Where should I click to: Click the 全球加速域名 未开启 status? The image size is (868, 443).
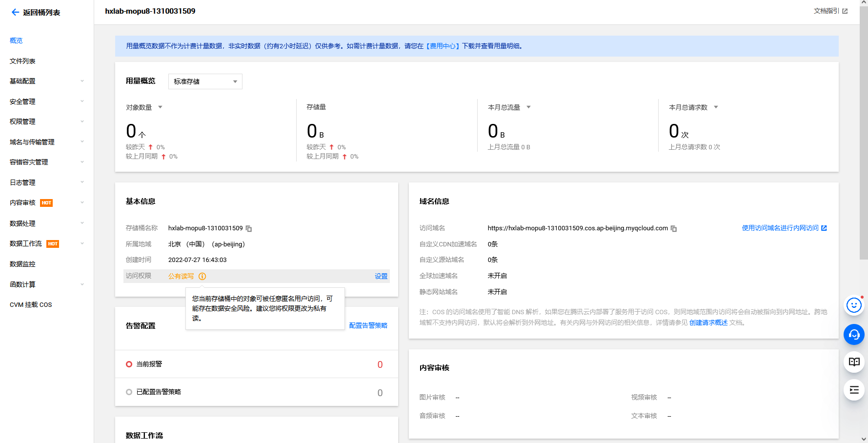click(x=497, y=276)
